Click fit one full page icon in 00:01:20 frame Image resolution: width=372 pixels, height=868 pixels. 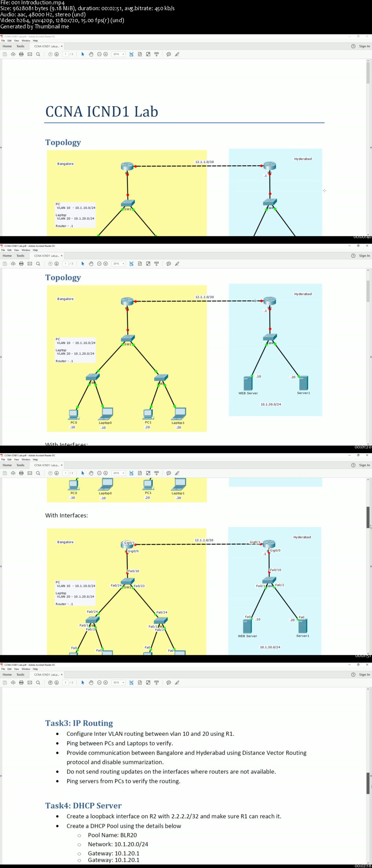(140, 264)
